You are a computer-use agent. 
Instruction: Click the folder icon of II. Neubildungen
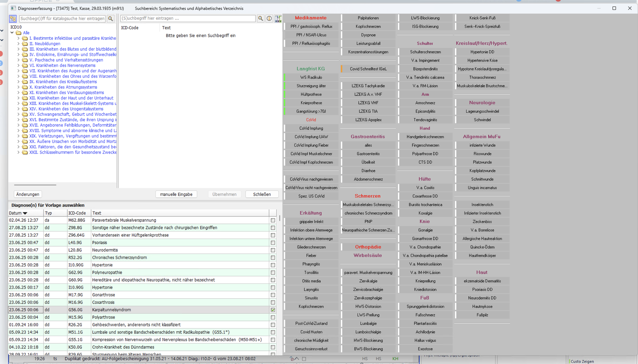point(25,43)
